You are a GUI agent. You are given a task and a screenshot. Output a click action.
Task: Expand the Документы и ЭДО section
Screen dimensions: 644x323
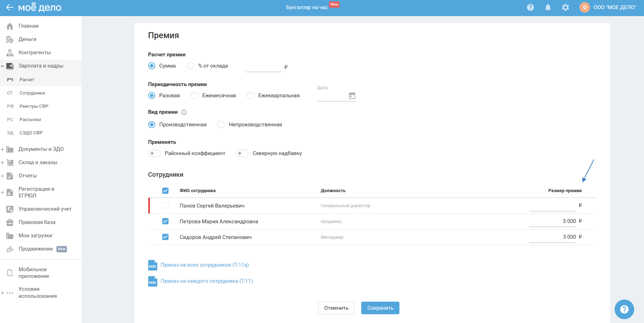tap(2, 149)
